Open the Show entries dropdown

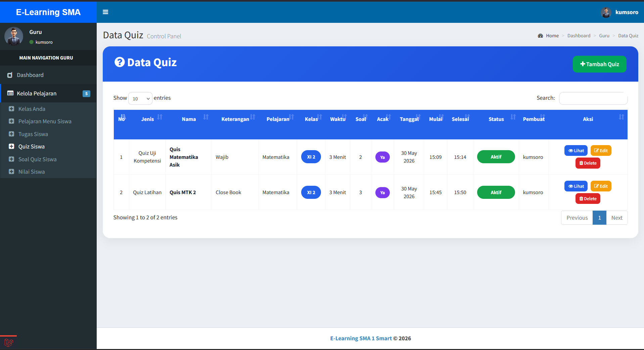tap(140, 98)
